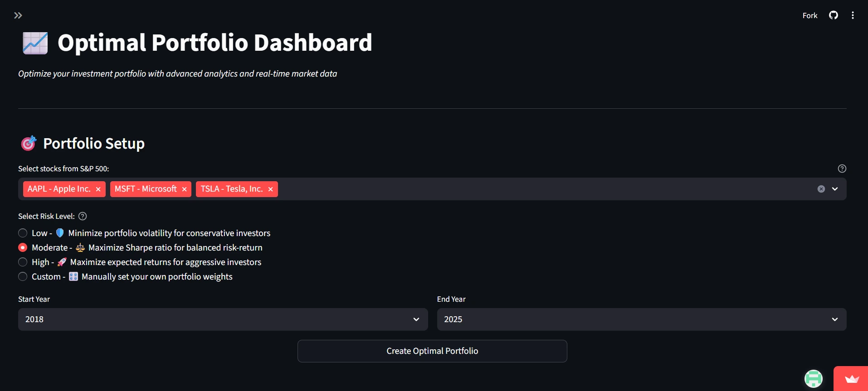
Task: Open the End Year dropdown
Action: [x=642, y=319]
